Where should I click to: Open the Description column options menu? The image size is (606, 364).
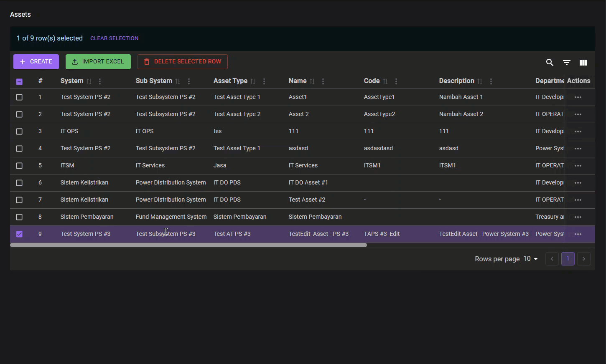pyautogui.click(x=491, y=81)
